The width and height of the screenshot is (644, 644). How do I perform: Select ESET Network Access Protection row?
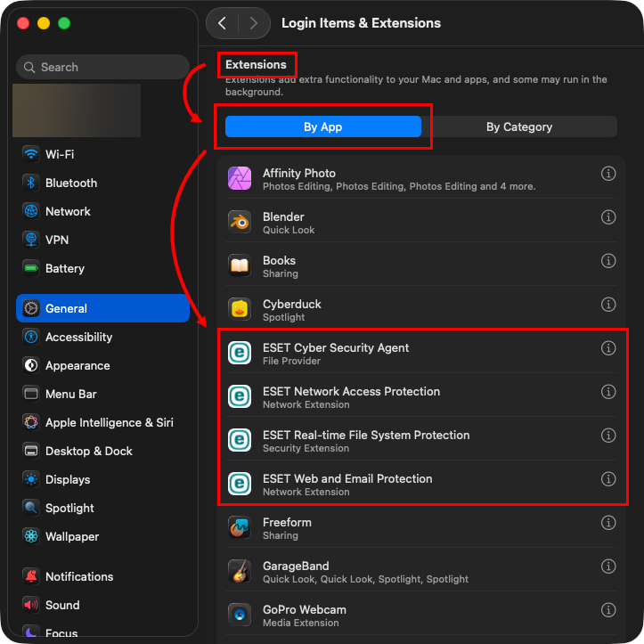coord(421,397)
